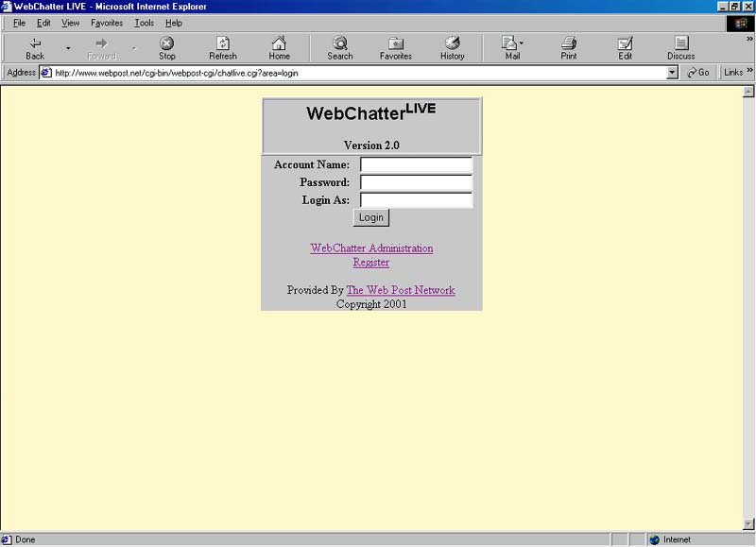The width and height of the screenshot is (756, 547).
Task: Click the Forward toolbar button
Action: click(x=102, y=48)
